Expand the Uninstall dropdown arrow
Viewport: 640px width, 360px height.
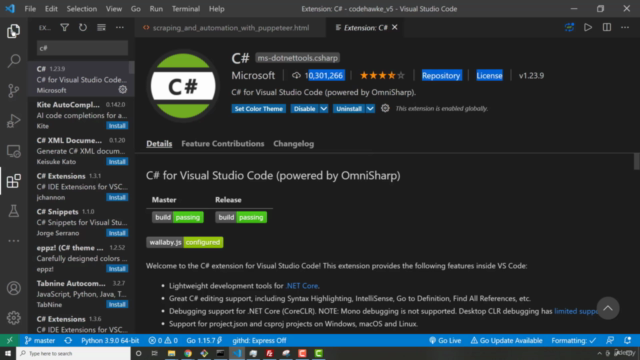(x=370, y=109)
